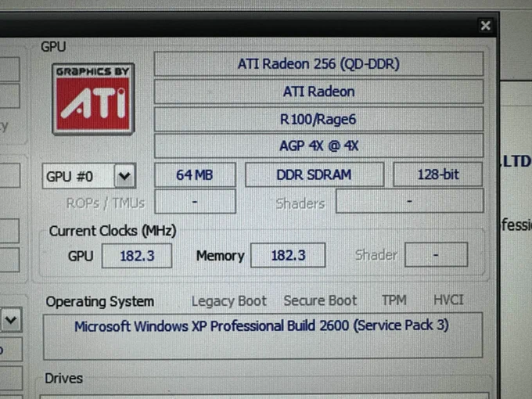
Task: Click the Memory clock value 182.3
Action: point(288,255)
